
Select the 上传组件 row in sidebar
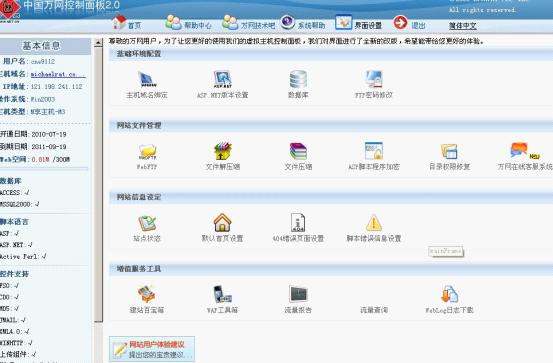tap(18, 354)
